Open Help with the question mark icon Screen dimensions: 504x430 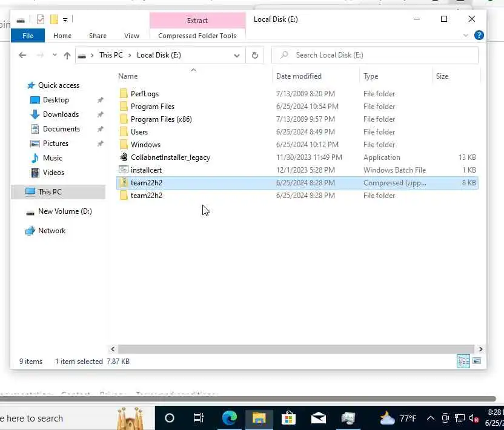tap(479, 35)
